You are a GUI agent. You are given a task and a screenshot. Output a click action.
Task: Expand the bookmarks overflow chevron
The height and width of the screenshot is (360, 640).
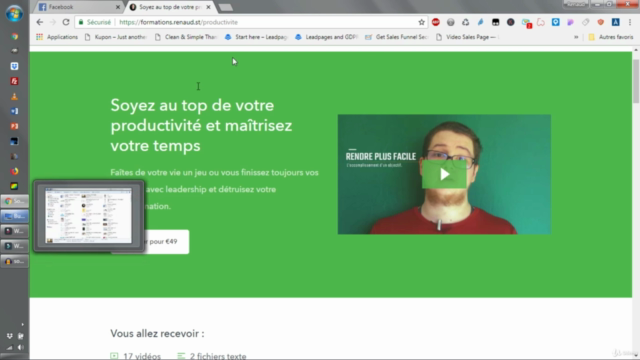point(576,37)
